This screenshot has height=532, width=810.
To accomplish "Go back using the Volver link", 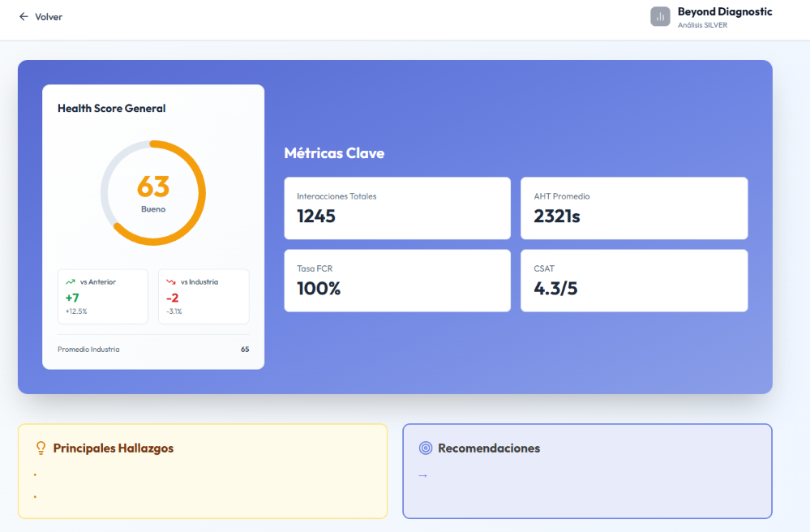I will pyautogui.click(x=48, y=17).
